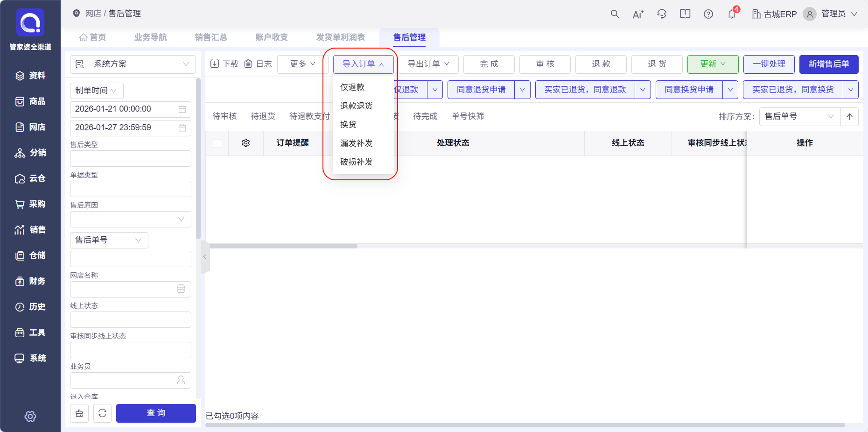Collapse the left filter panel

205,257
